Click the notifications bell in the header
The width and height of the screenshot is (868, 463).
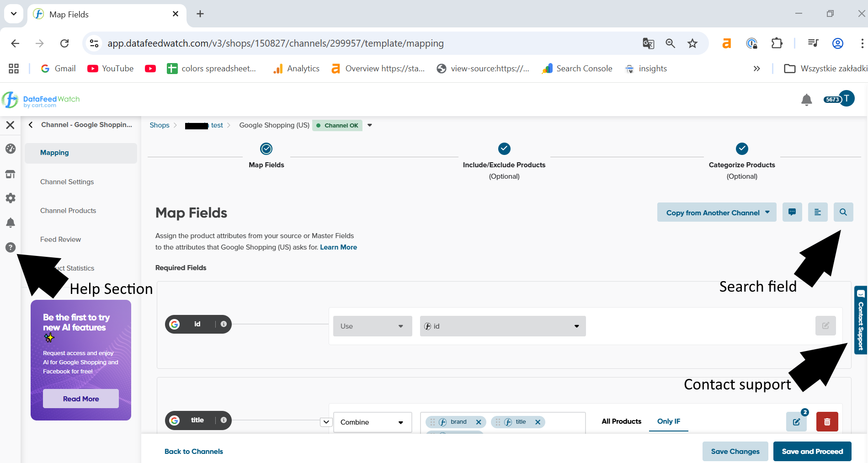pyautogui.click(x=806, y=100)
